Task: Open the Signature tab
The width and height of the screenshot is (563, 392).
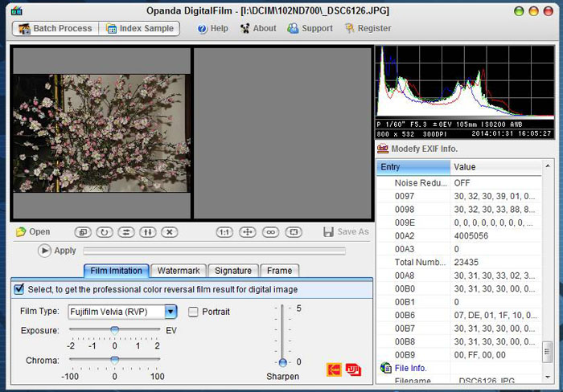Action: click(233, 271)
